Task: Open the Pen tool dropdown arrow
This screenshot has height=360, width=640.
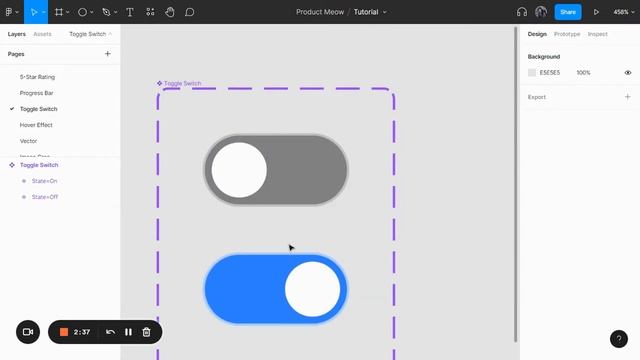Action: 116,12
